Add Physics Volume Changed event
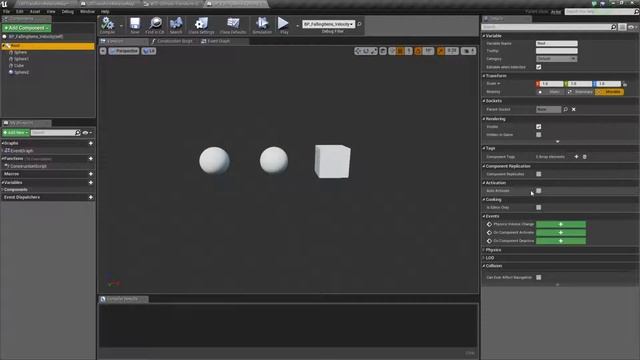The height and width of the screenshot is (360, 640). pos(561,224)
